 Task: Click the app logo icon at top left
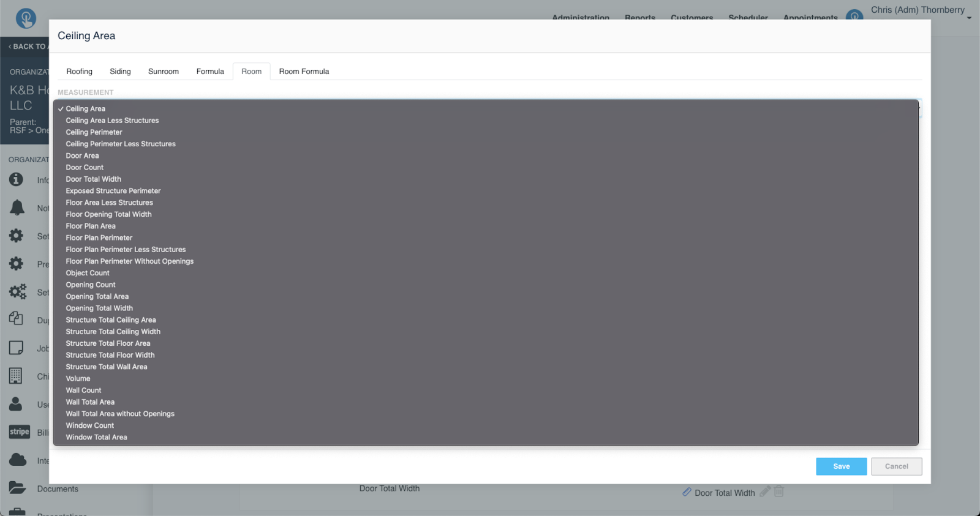[x=26, y=18]
